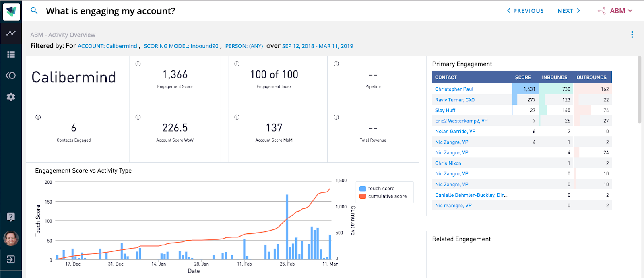The height and width of the screenshot is (278, 644).
Task: Click the Engagement Score vs Activity Type title
Action: point(83,171)
